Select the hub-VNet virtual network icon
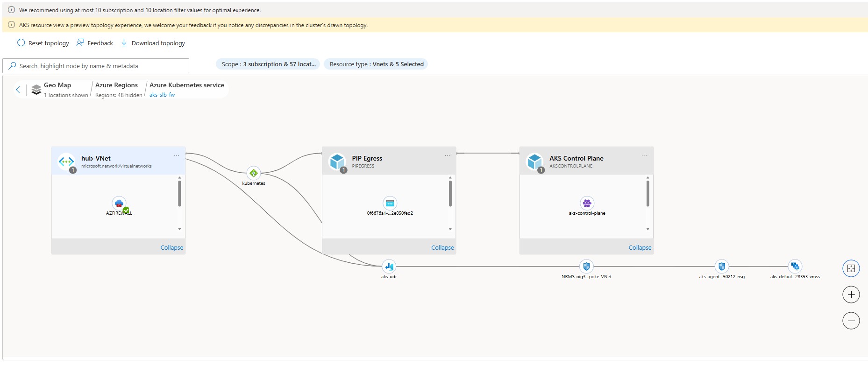 pyautogui.click(x=66, y=162)
